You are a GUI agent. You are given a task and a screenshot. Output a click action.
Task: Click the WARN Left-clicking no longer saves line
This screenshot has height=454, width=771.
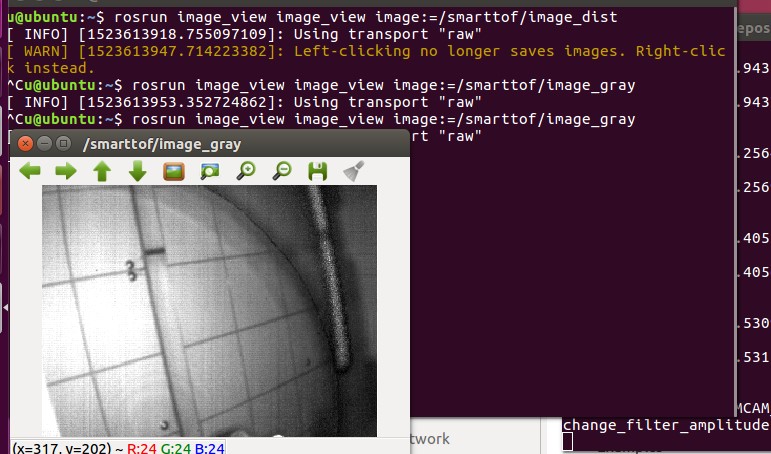[367, 59]
